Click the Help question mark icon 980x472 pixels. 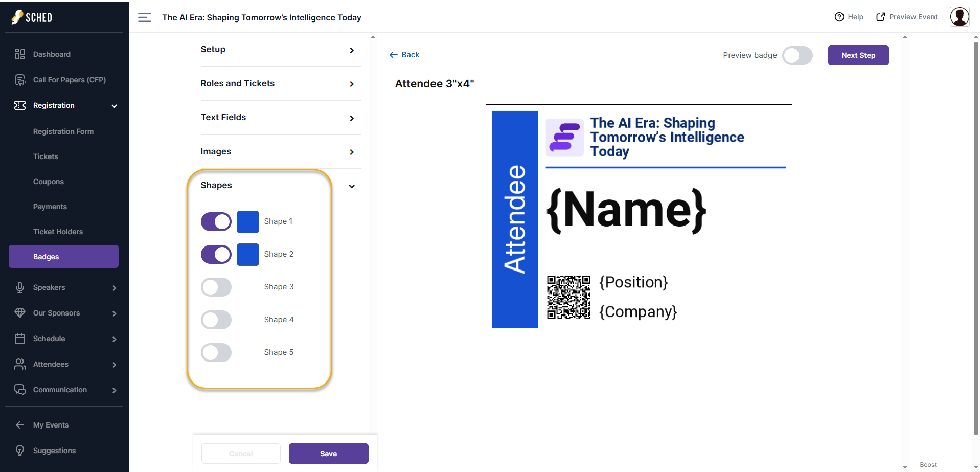[x=839, y=17]
